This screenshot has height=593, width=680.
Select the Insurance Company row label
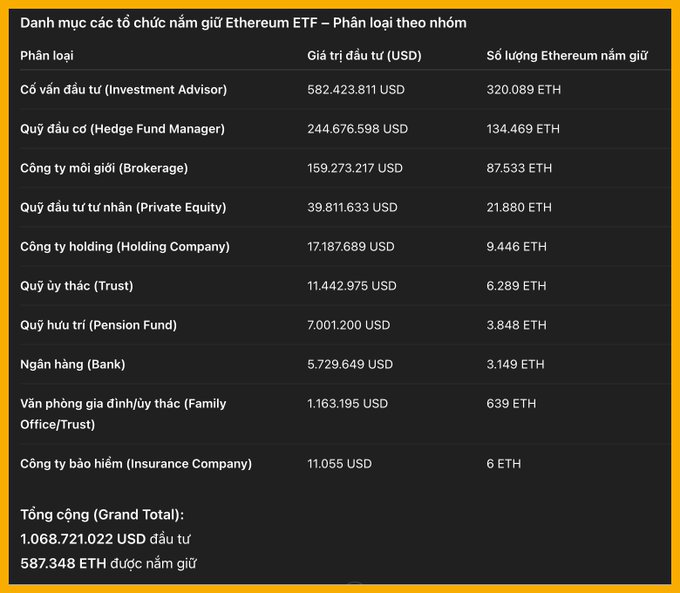coord(136,463)
